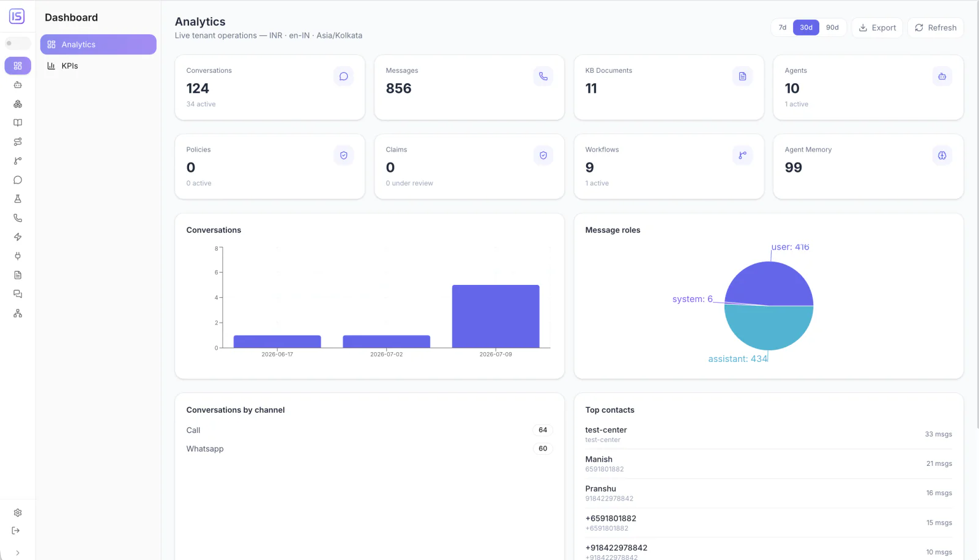Open the Manish contact
Image resolution: width=979 pixels, height=560 pixels.
769,464
